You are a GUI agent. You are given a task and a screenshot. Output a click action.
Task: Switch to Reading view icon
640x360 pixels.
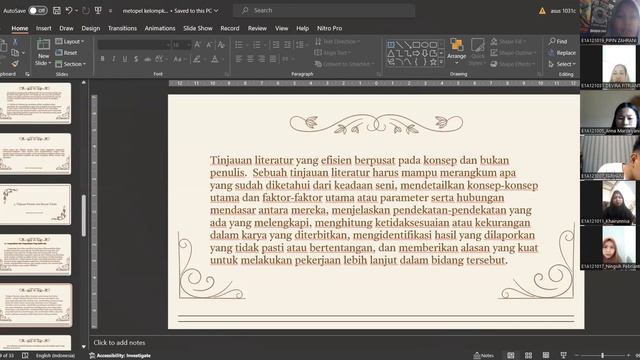(x=546, y=356)
